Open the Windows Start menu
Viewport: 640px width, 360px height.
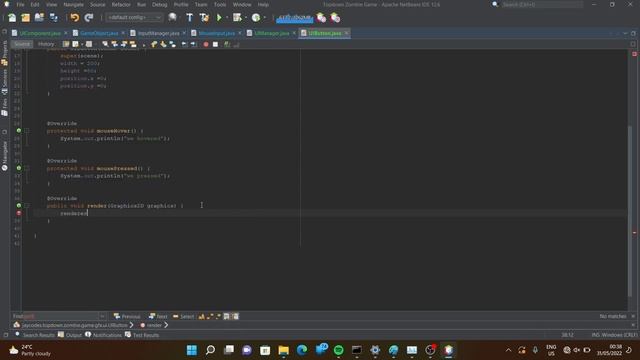click(x=191, y=350)
